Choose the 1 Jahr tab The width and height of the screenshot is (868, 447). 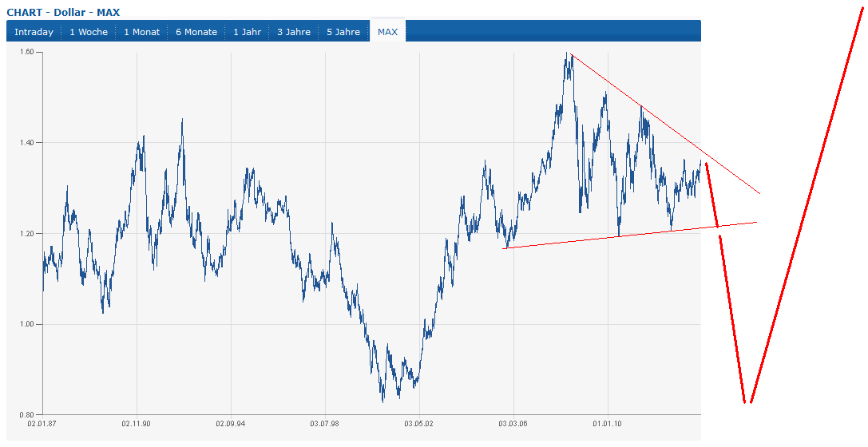point(248,32)
